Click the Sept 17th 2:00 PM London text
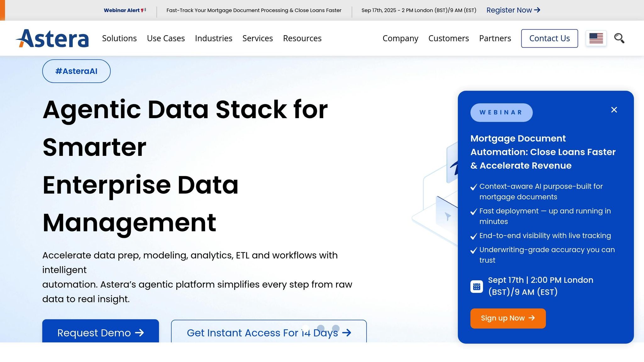The image size is (644, 362). (541, 286)
